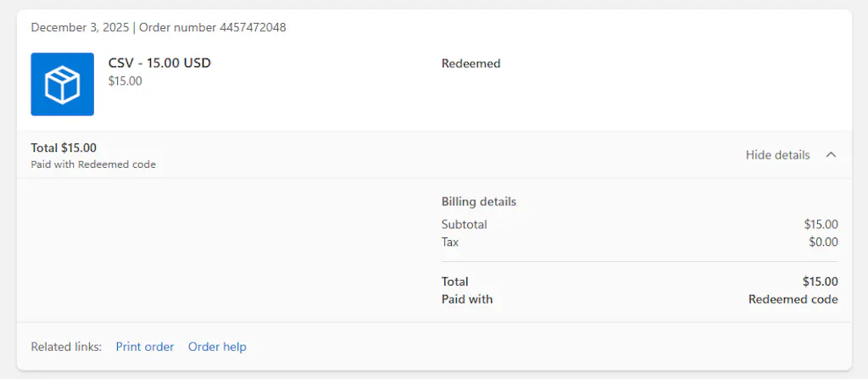The image size is (868, 379).
Task: Click the Tax amount $0.00
Action: (x=823, y=242)
